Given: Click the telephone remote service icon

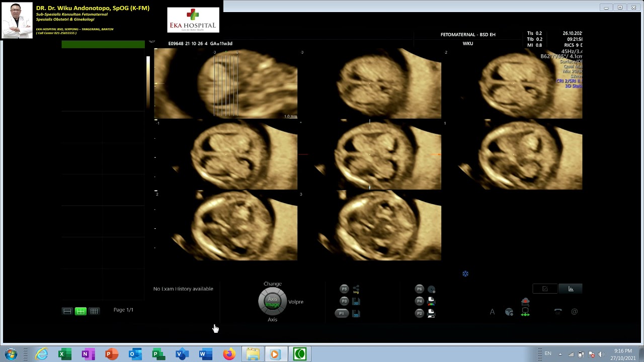Looking at the screenshot, I should [x=558, y=312].
